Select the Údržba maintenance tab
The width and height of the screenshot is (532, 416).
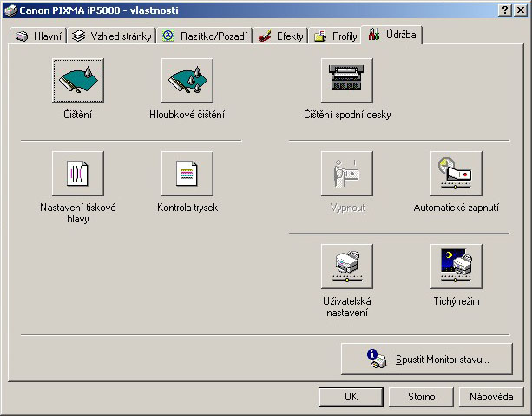392,35
